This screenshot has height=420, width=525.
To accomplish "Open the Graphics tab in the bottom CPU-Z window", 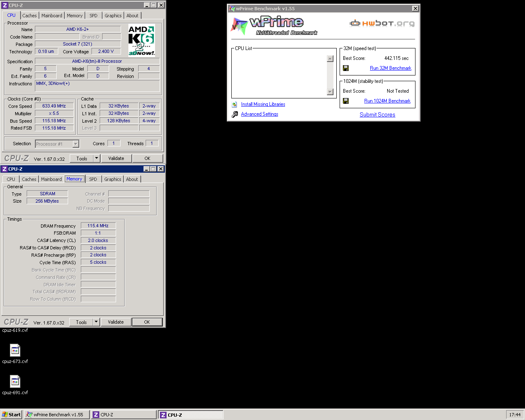I will click(x=113, y=179).
